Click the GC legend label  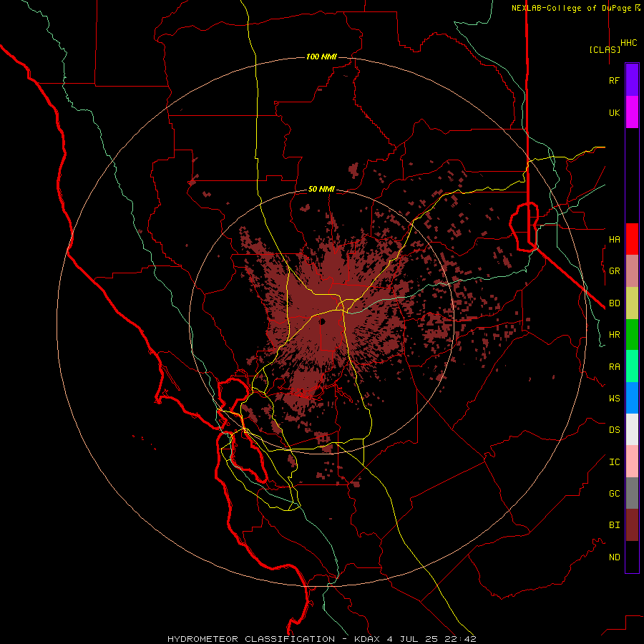click(614, 493)
